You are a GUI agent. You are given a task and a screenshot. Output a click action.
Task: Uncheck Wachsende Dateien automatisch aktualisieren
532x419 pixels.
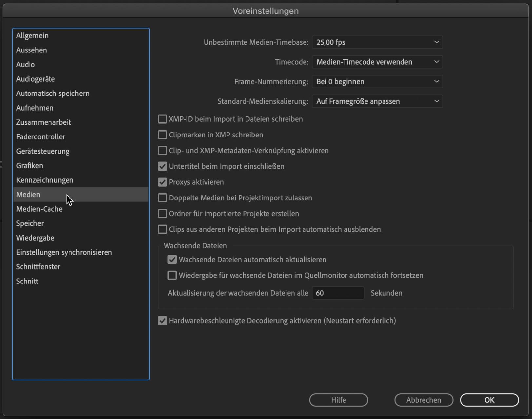click(x=172, y=260)
